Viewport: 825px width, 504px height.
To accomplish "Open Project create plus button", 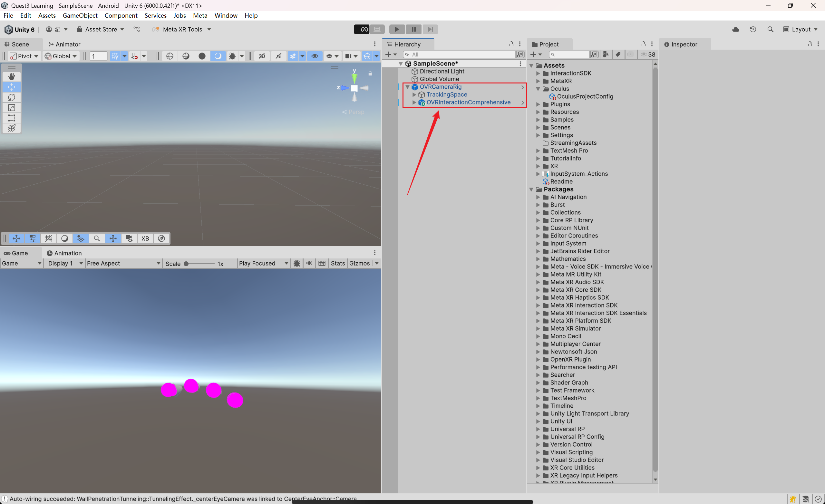I will [x=536, y=54].
